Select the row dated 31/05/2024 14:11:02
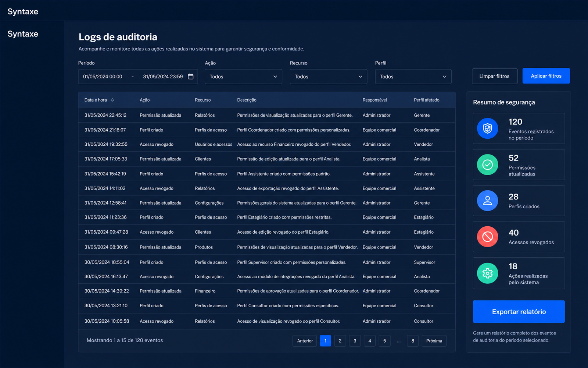588x368 pixels. pos(267,188)
